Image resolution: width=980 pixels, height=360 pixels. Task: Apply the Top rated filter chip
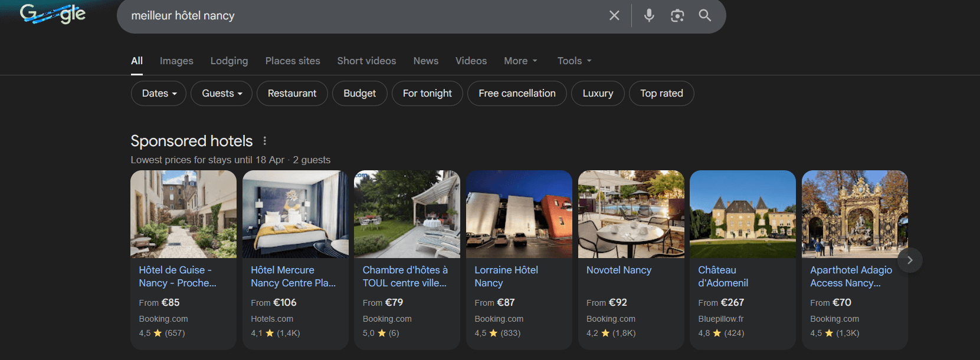(x=661, y=93)
